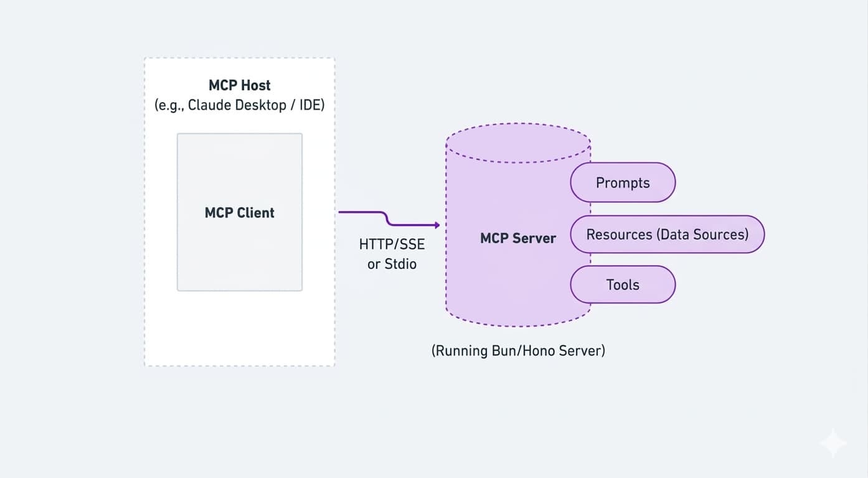Click the '(e.g., Claude Desktop / IDE)' text
Screen dimensions: 868x478
tap(240, 105)
